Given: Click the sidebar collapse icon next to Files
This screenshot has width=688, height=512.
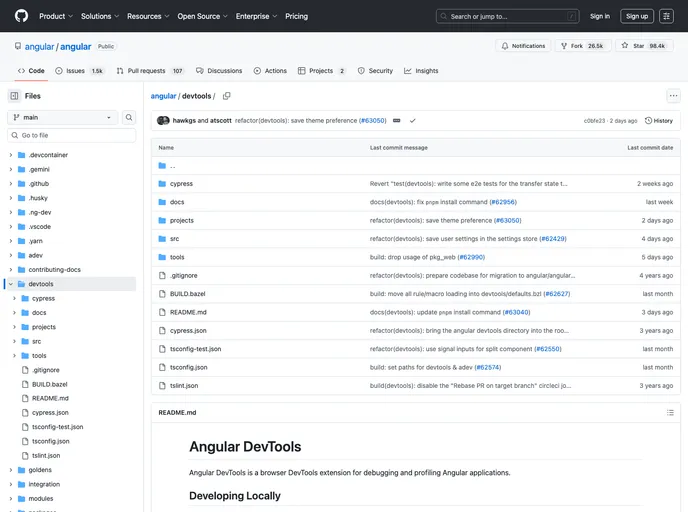Looking at the screenshot, I should 14,96.
